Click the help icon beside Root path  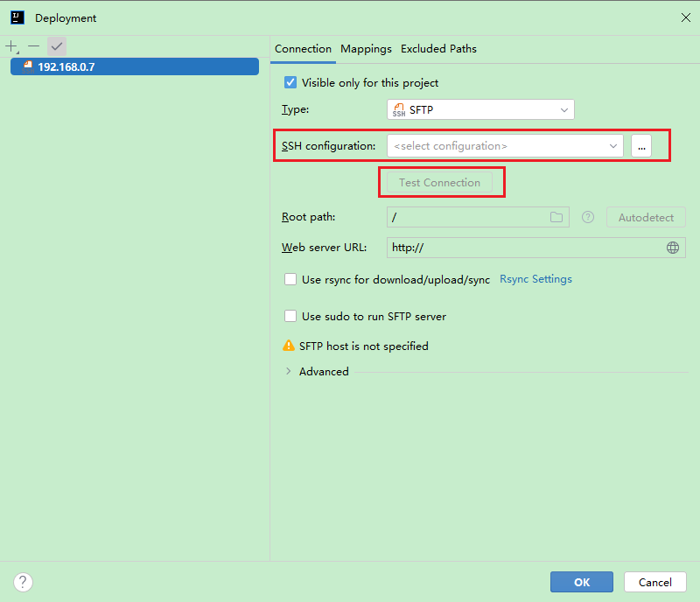tap(588, 217)
